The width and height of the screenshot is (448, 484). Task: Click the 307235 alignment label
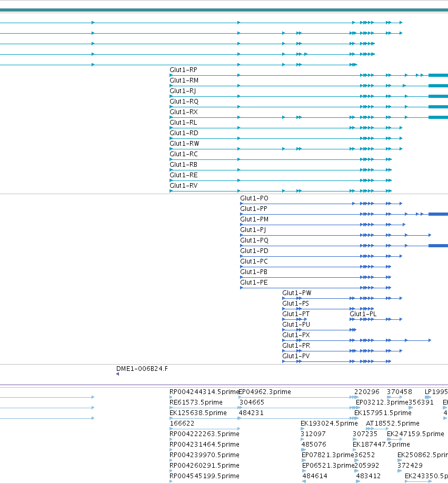pyautogui.click(x=365, y=433)
